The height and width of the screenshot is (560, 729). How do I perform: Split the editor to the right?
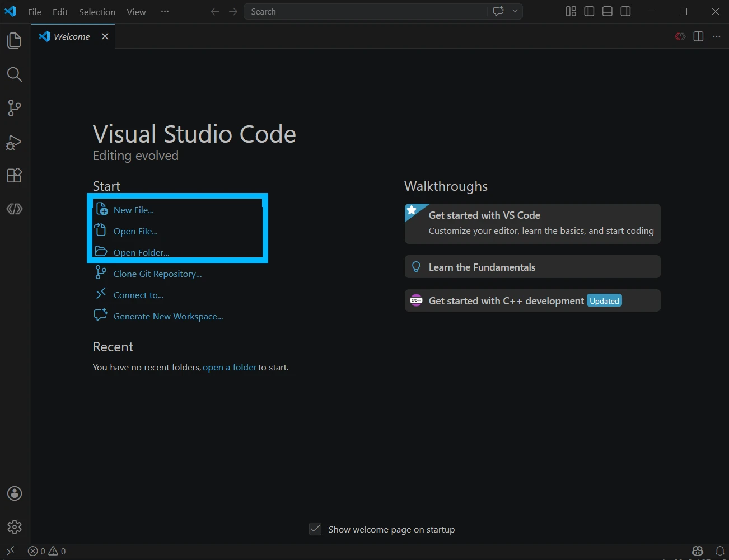698,36
